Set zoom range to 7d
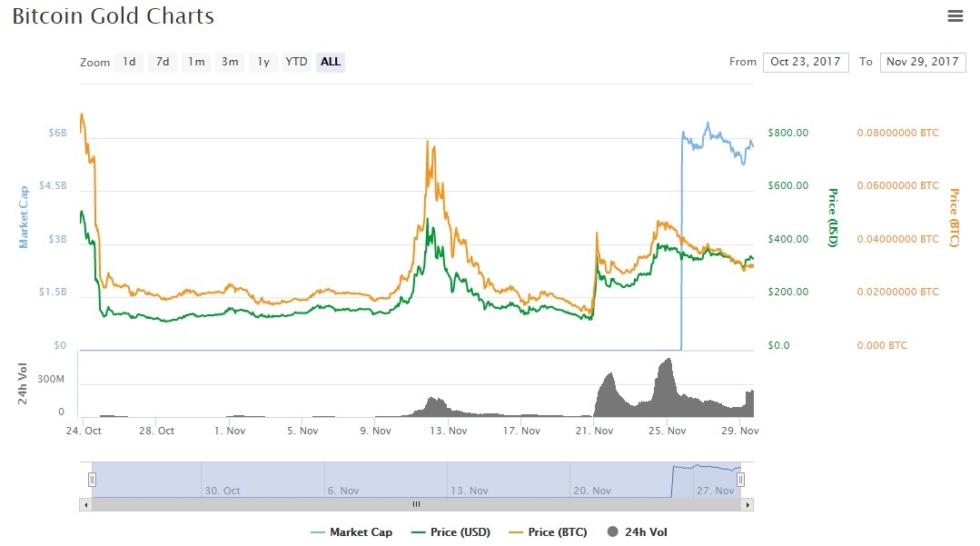This screenshot has width=980, height=546. (x=163, y=62)
